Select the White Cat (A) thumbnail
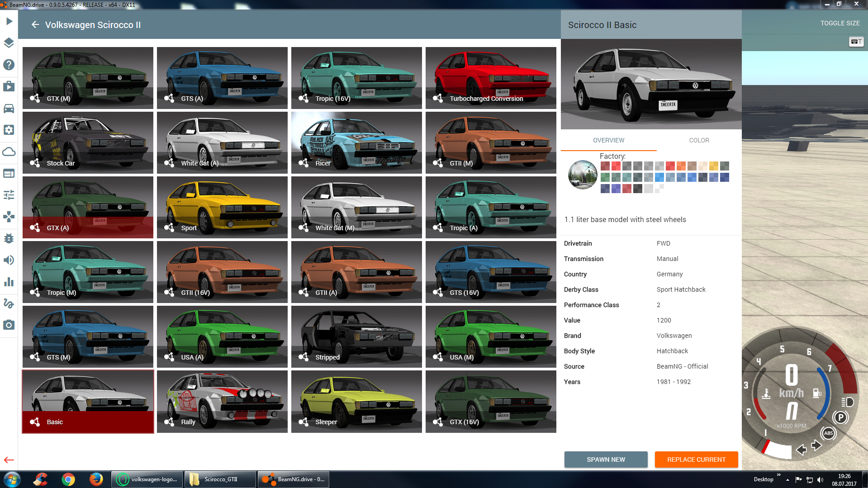This screenshot has width=868, height=488. [x=222, y=142]
